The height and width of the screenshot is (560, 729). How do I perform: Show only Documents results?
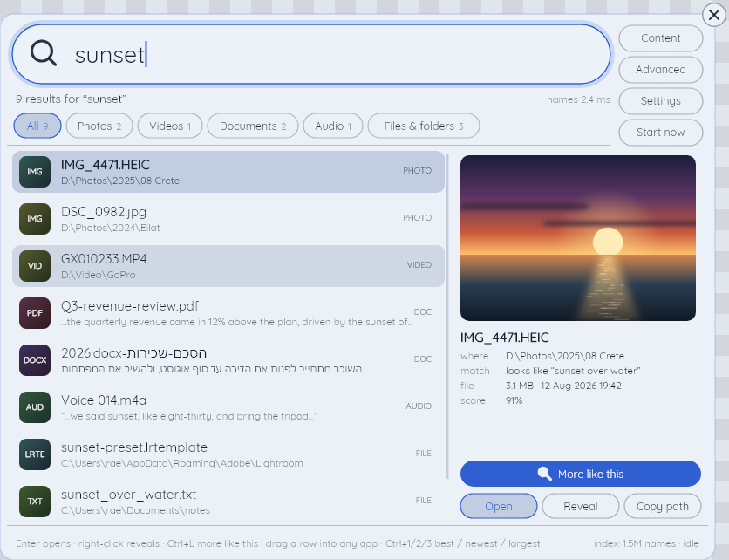coord(253,126)
